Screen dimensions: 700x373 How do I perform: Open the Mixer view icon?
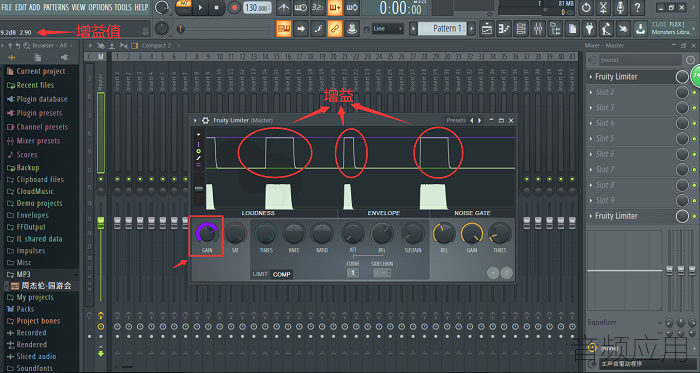[538, 29]
